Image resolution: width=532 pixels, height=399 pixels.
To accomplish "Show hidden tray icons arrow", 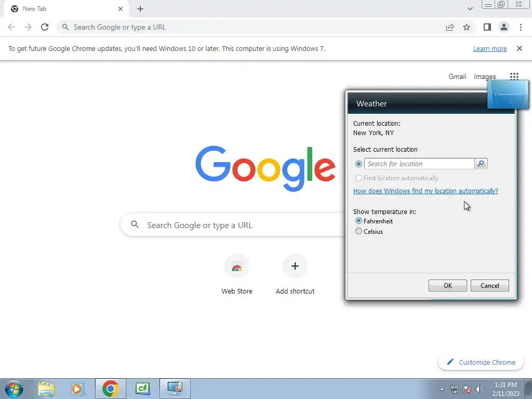I will coord(442,390).
